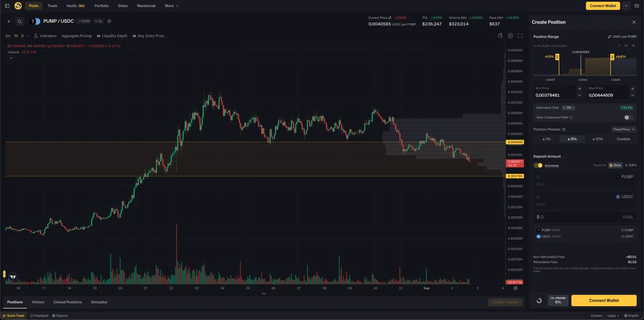This screenshot has width=644, height=320.
Task: Expand the Legal footer menu
Action: coord(612,316)
